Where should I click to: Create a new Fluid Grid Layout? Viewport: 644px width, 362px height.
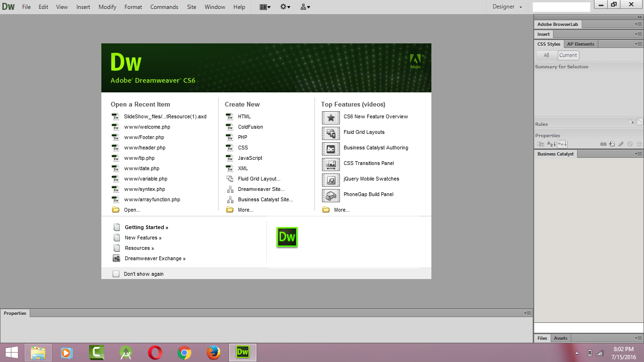pyautogui.click(x=259, y=179)
